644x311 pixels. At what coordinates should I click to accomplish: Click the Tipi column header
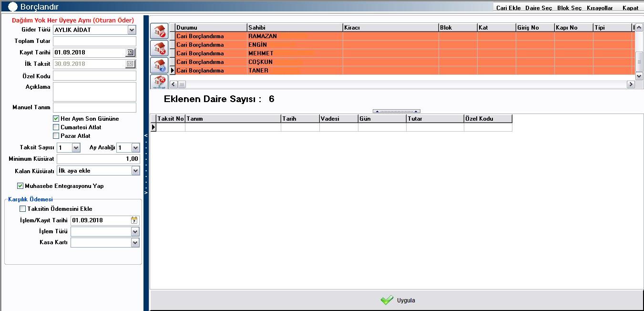[613, 28]
